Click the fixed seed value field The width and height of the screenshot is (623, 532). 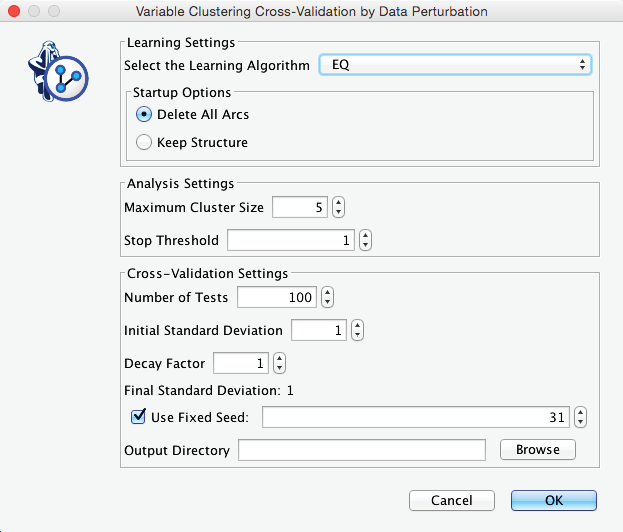coord(416,417)
